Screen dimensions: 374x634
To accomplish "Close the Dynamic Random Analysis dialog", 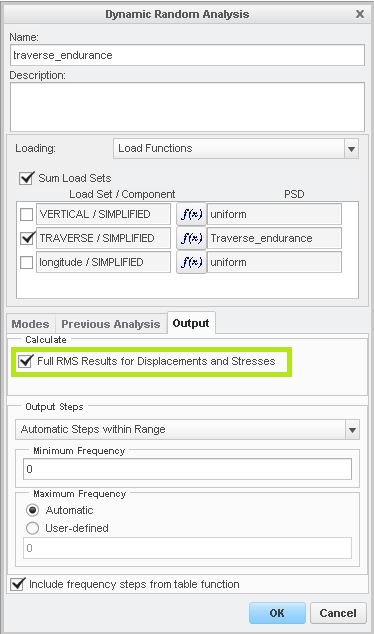I will point(359,14).
